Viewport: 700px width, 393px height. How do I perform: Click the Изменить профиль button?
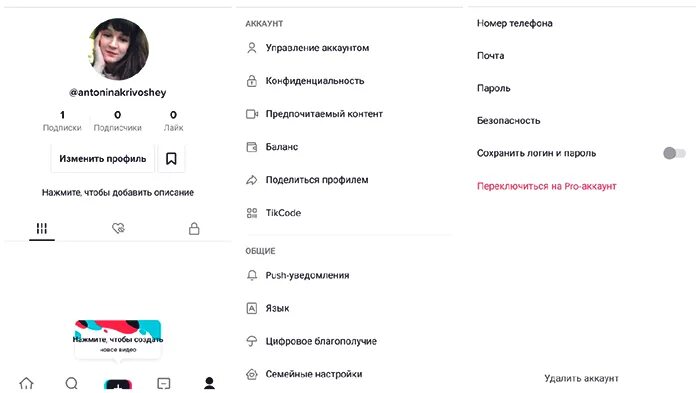(103, 159)
